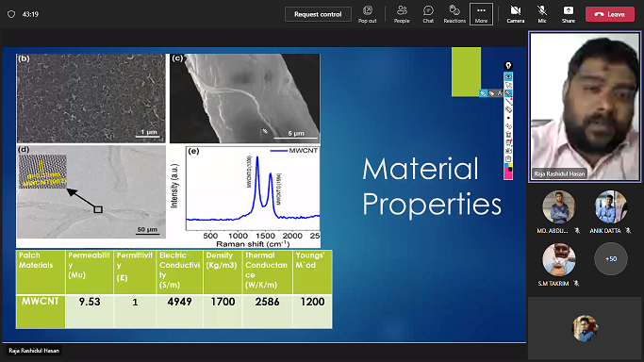Pick the pink color swatch in annotation toolbar
This screenshot has width=644, height=362.
click(508, 175)
